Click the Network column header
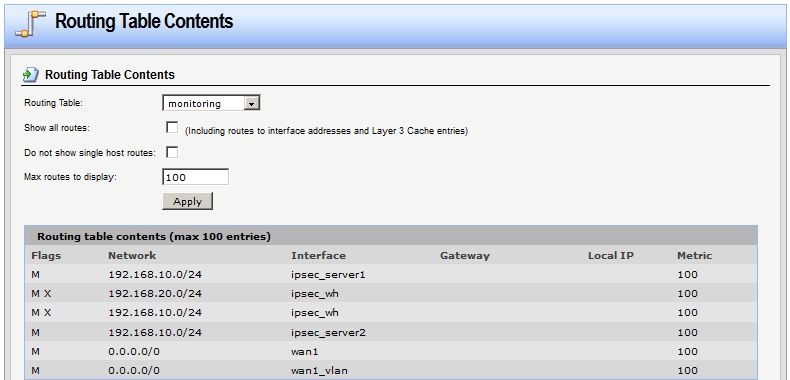The height and width of the screenshot is (380, 790). 132,256
